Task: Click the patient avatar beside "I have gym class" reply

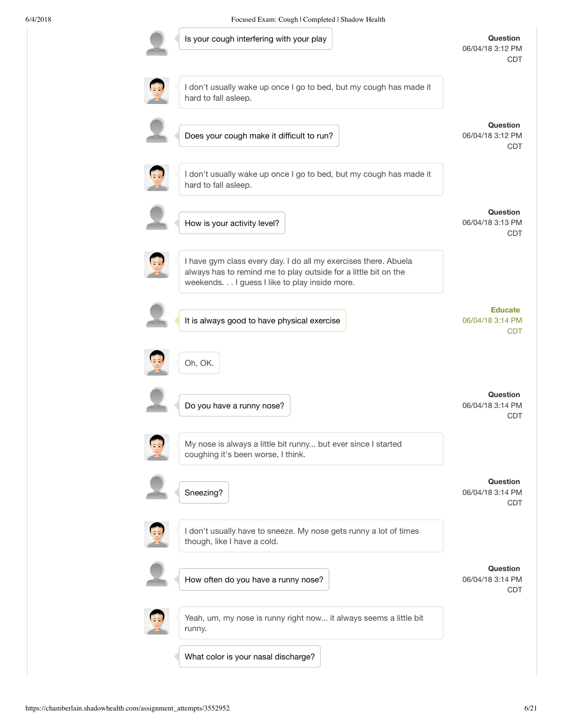Action: 157,265
